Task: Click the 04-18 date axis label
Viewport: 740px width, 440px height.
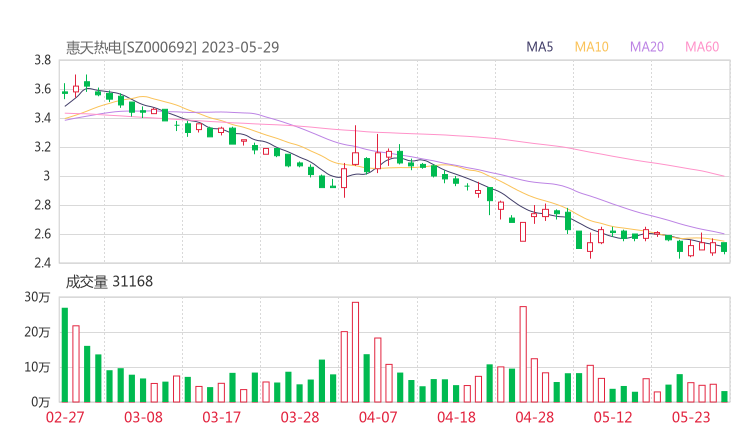Action: [456, 417]
